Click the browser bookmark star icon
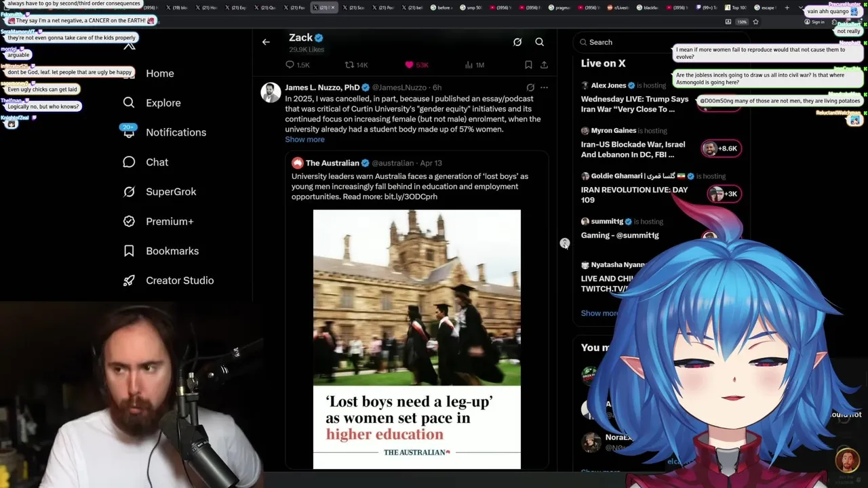Screen dimensions: 868x488 [x=755, y=22]
